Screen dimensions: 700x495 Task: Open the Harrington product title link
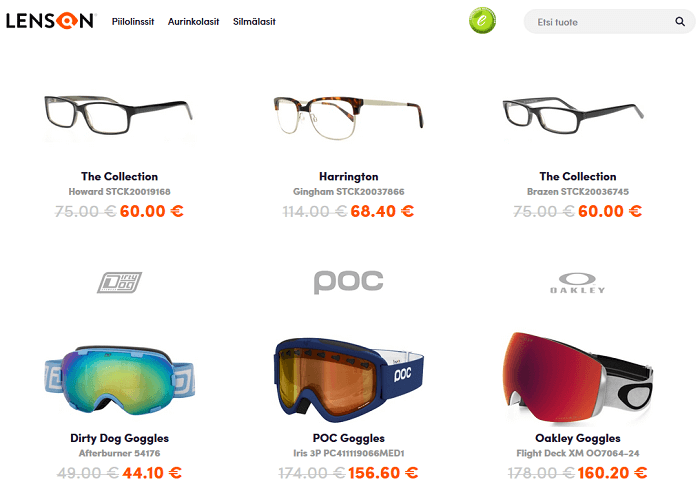(349, 177)
